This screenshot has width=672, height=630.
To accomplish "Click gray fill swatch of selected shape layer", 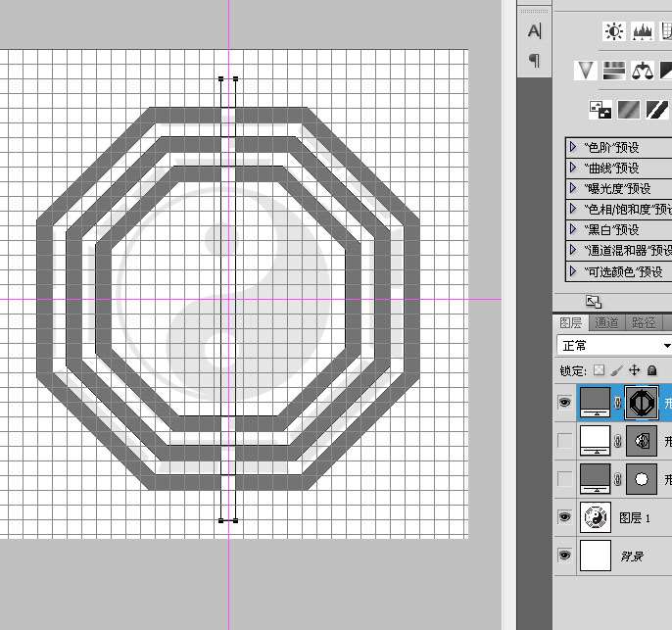I will (596, 403).
